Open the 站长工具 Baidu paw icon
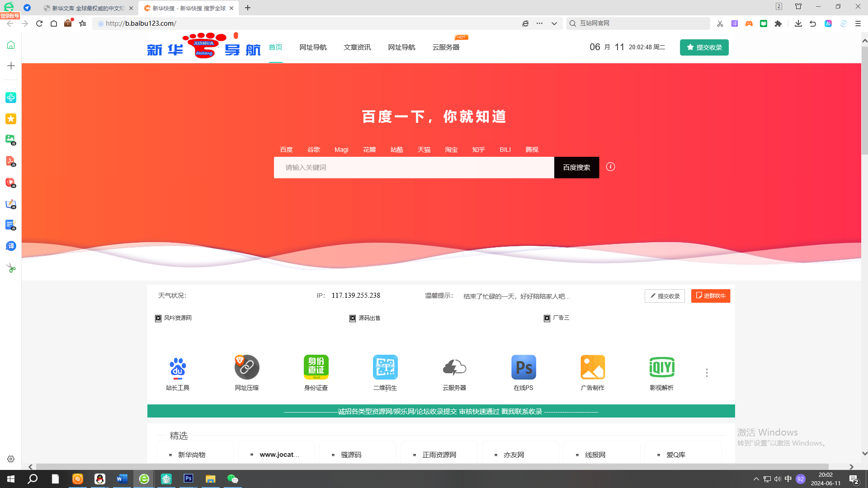The height and width of the screenshot is (488, 868). click(x=177, y=367)
